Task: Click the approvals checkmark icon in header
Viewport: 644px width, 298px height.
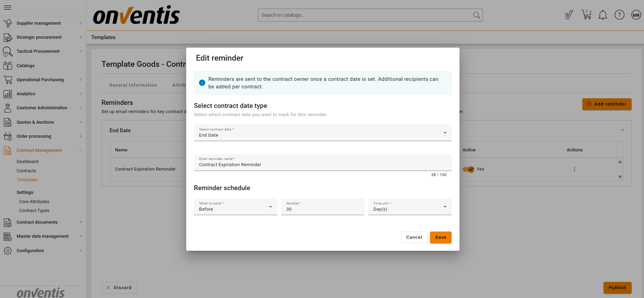Action: click(569, 15)
